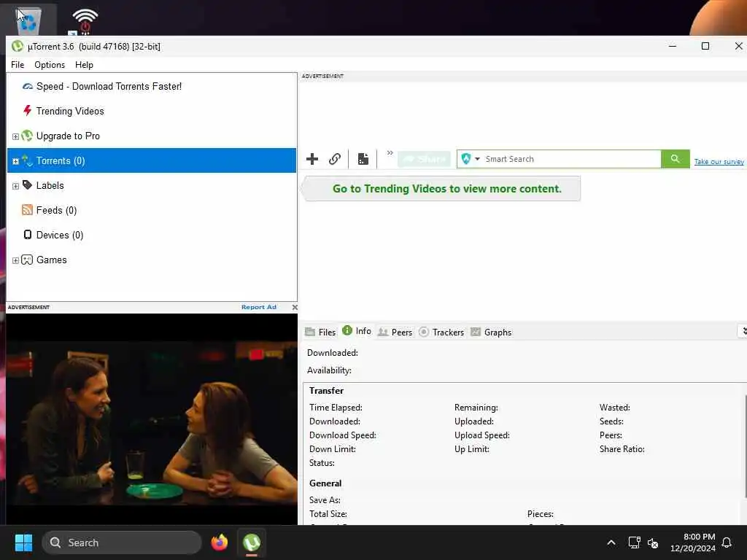
Task: Select Speed - Download Torrents Faster
Action: pyautogui.click(x=109, y=86)
